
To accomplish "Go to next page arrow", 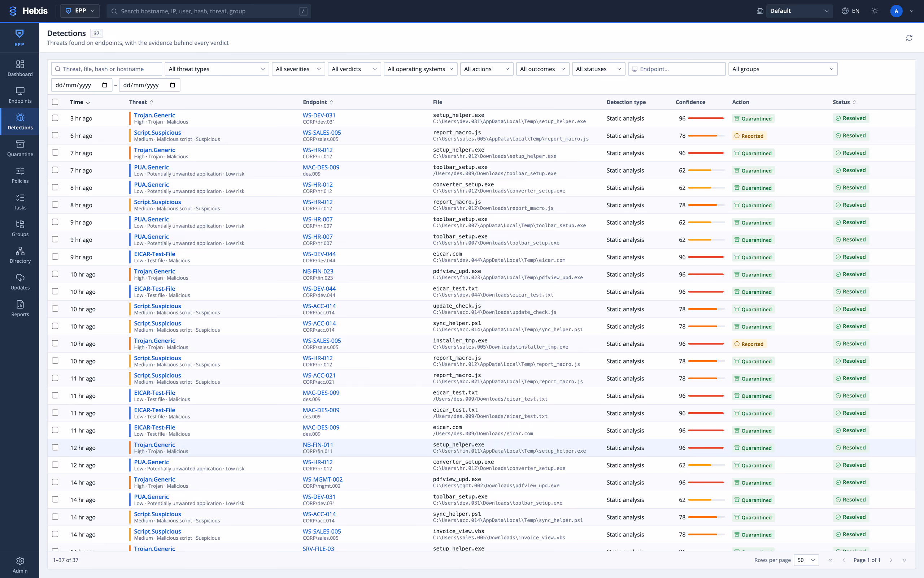I will 891,560.
